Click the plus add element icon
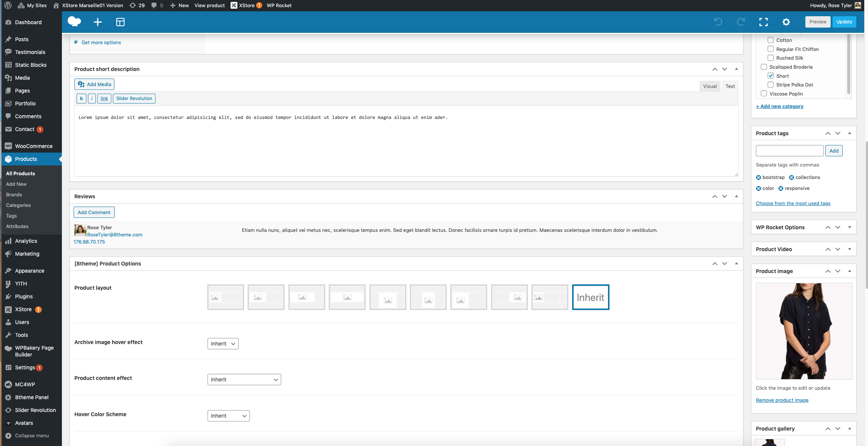868x446 pixels. [x=97, y=22]
